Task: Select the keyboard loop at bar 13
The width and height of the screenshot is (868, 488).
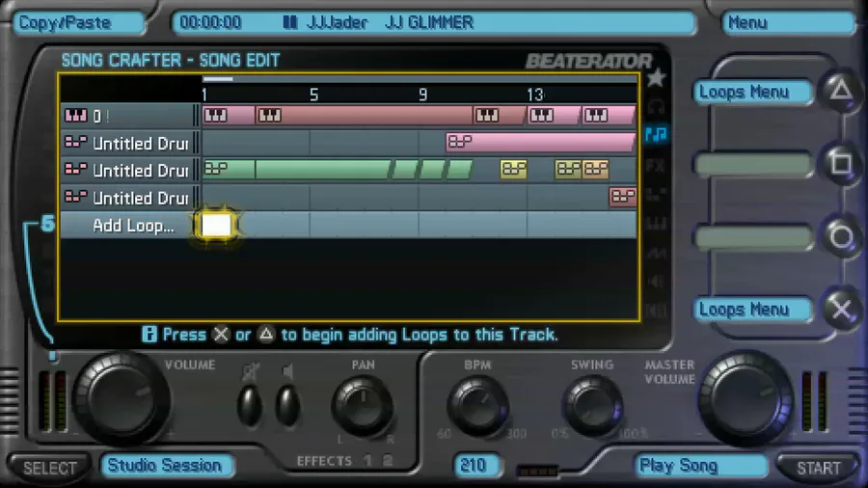Action: coord(554,115)
